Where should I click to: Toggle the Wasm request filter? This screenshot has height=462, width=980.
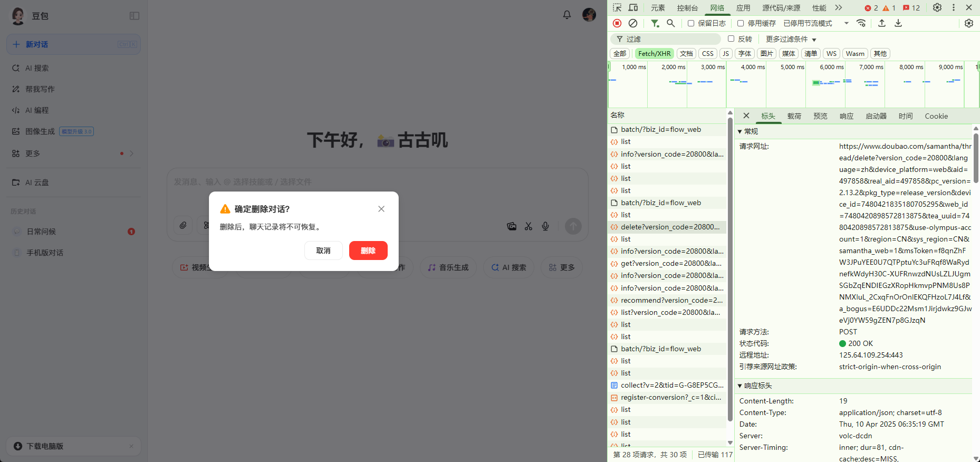point(855,54)
